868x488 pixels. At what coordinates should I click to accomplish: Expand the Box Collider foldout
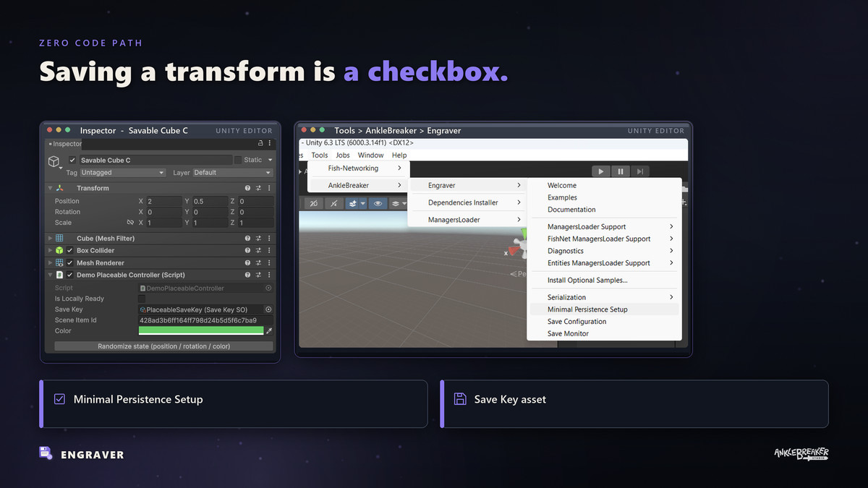pos(51,251)
